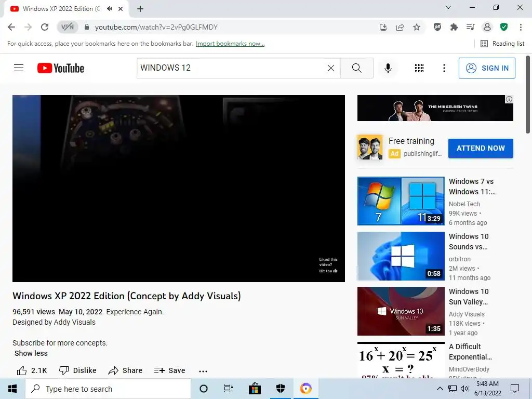The width and height of the screenshot is (532, 399).
Task: Click the Nobel Tech channel name
Action: (464, 204)
